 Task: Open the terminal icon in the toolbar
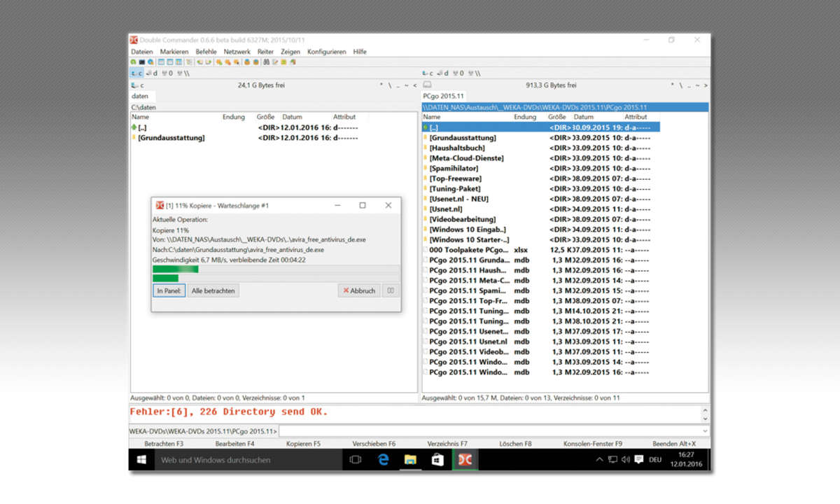click(142, 62)
